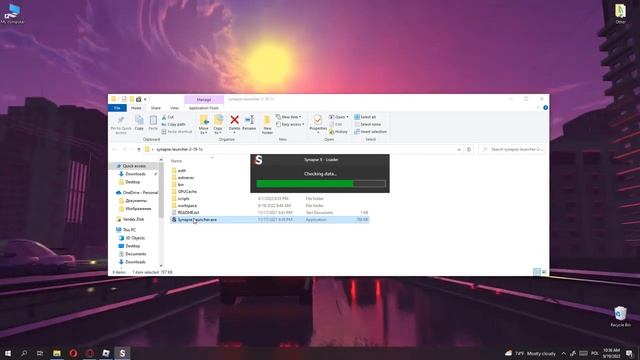The image size is (640, 360).
Task: Select This PC in navigation pane
Action: pyautogui.click(x=129, y=230)
